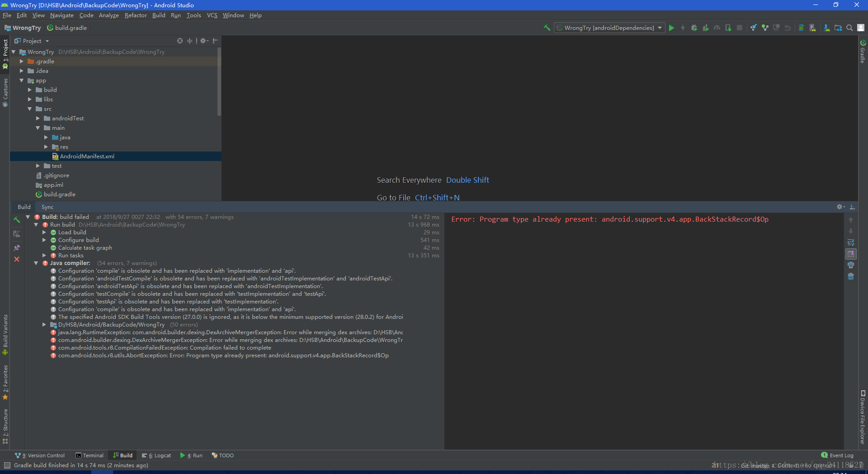868x474 pixels.
Task: Click the Make Project hammer icon in toolbar
Action: (547, 28)
